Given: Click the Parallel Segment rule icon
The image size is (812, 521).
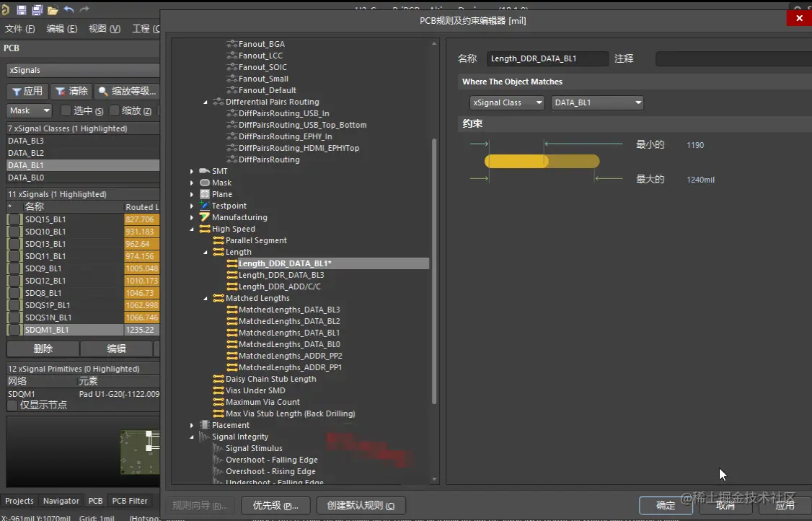Looking at the screenshot, I should click(219, 240).
